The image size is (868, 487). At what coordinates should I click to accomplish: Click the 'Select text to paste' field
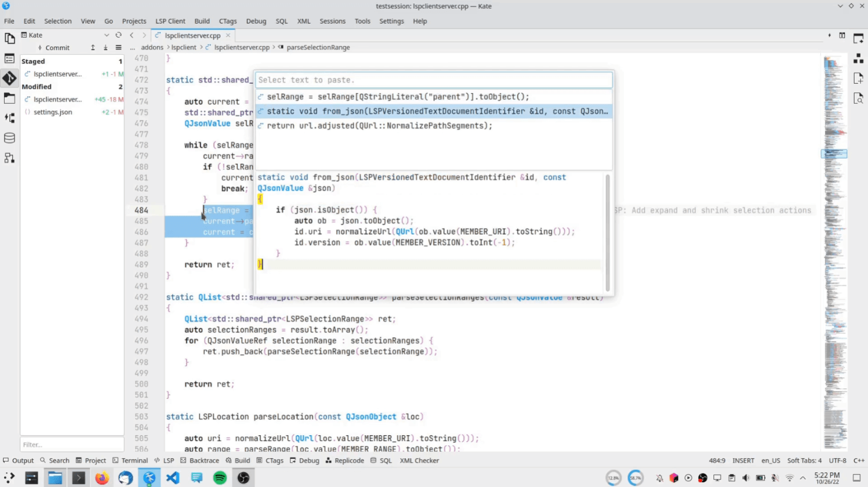(434, 80)
